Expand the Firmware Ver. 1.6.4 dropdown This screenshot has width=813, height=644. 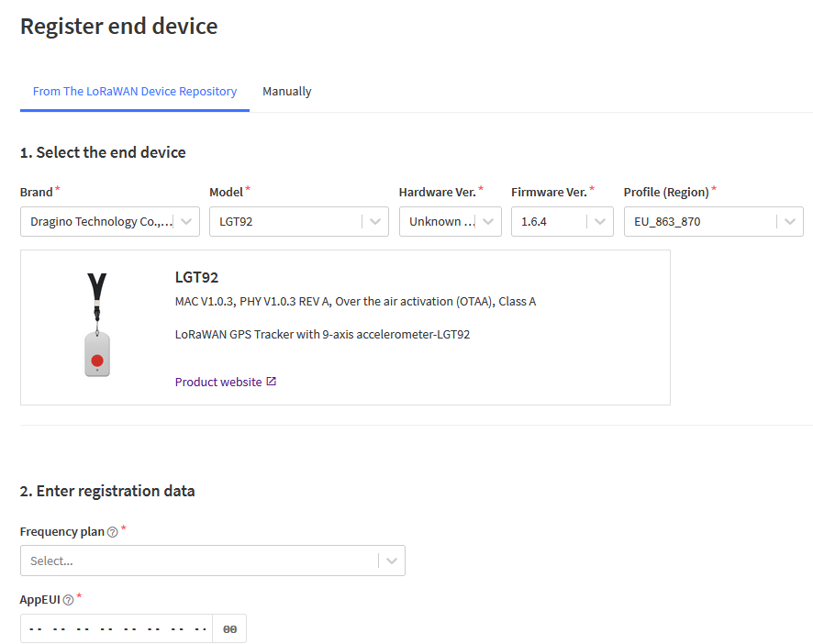pos(600,221)
